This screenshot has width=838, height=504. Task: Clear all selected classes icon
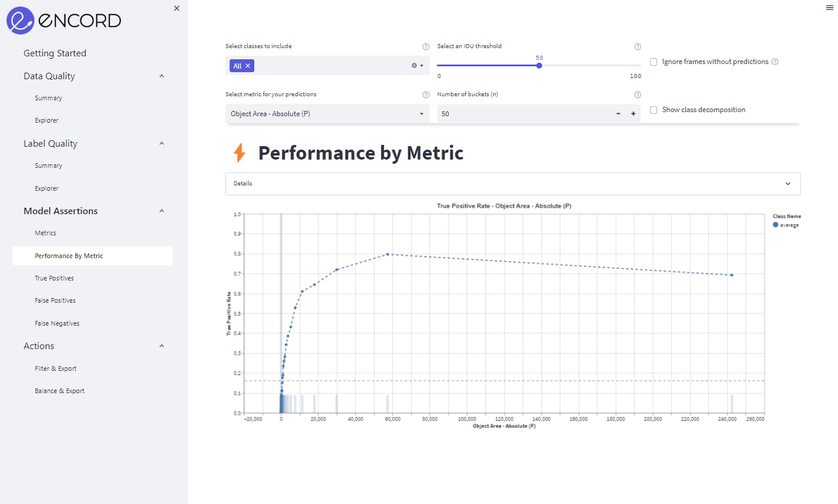tap(414, 66)
